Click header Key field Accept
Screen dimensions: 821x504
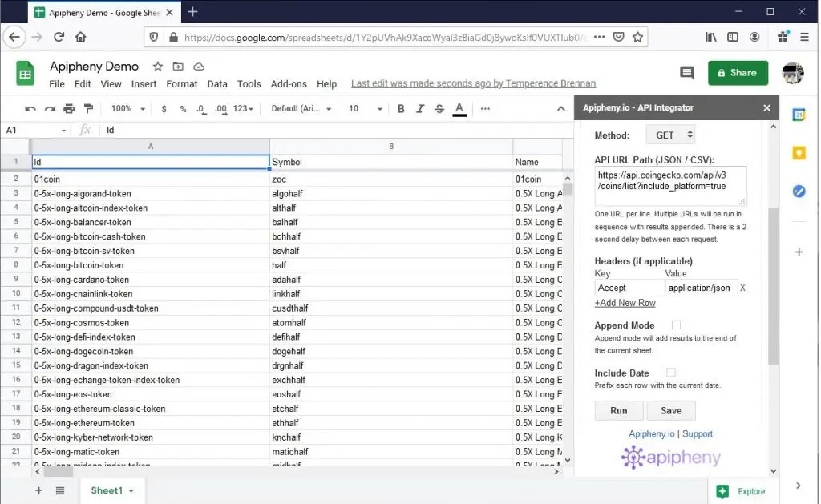click(629, 288)
